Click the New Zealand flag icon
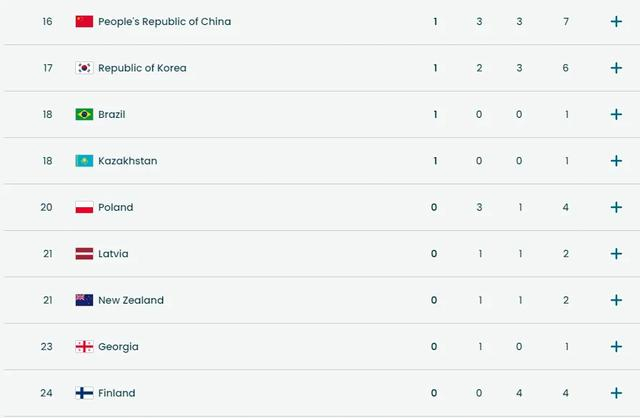The width and height of the screenshot is (640, 418). pos(84,300)
